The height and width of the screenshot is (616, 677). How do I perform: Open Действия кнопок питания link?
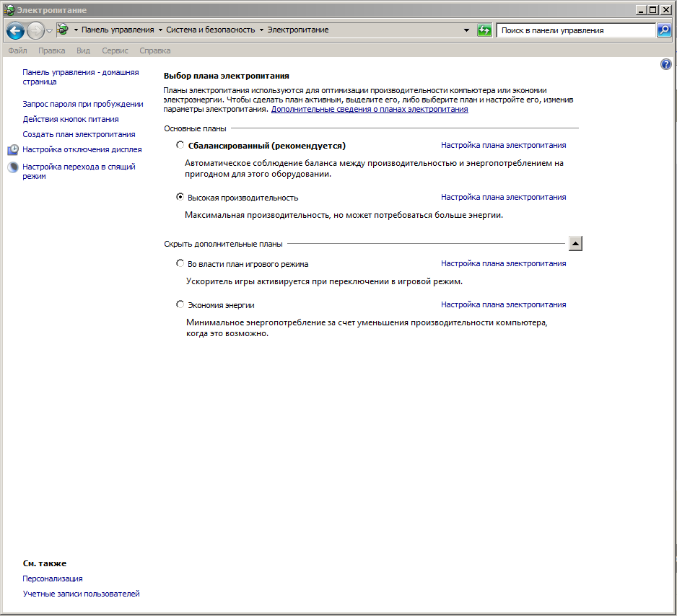point(71,119)
